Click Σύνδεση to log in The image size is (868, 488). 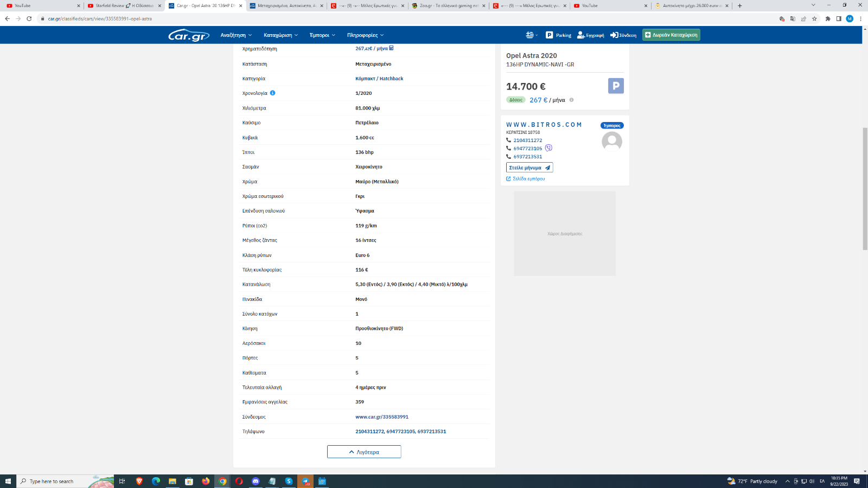(623, 35)
